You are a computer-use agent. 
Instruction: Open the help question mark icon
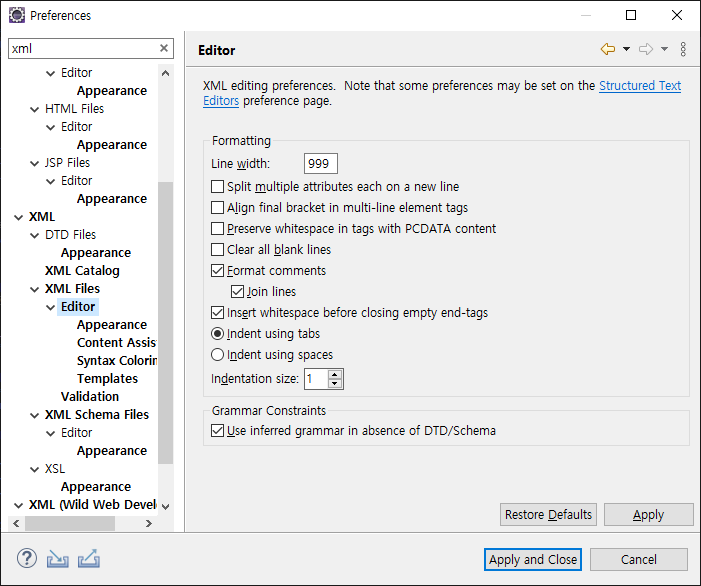coord(27,559)
